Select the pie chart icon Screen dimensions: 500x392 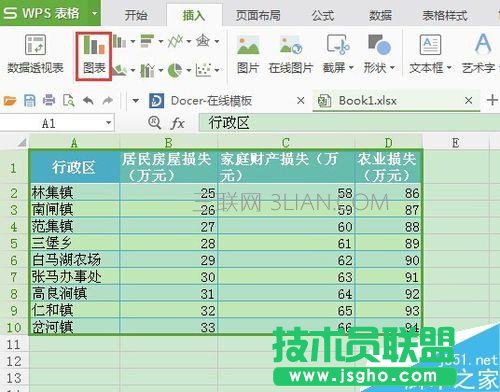(175, 70)
